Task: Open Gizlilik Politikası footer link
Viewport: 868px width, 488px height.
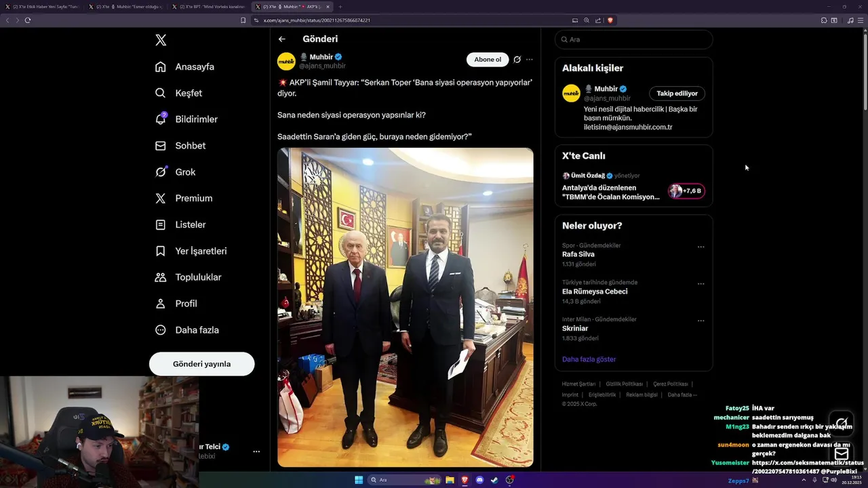Action: 624,384
